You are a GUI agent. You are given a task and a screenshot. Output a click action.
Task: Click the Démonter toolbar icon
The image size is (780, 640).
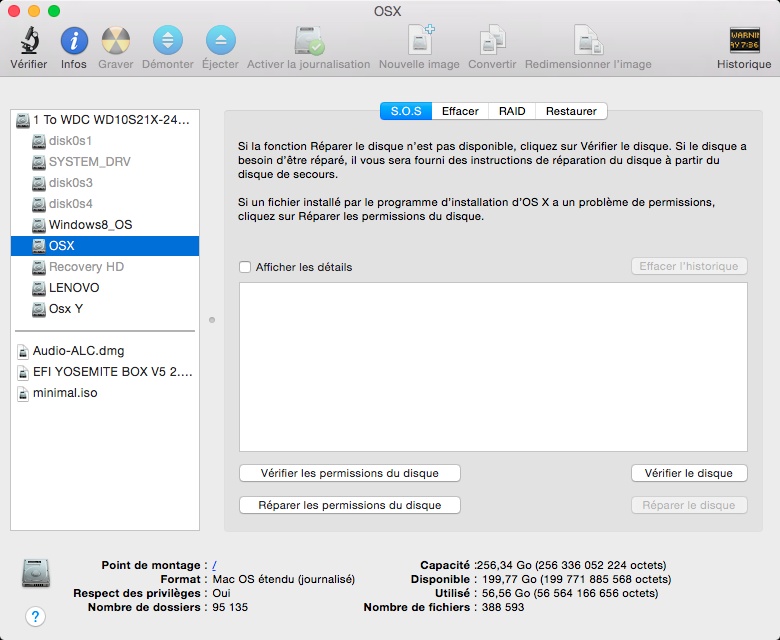[168, 42]
